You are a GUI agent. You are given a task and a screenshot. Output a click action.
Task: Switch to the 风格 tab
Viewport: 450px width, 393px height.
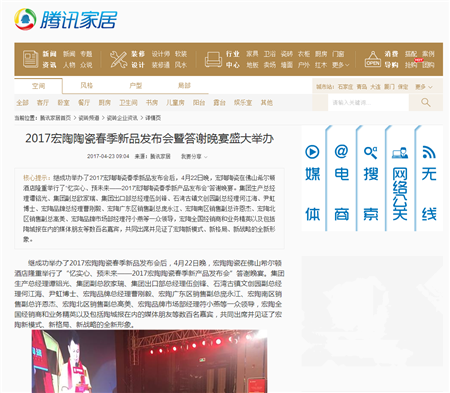click(87, 86)
